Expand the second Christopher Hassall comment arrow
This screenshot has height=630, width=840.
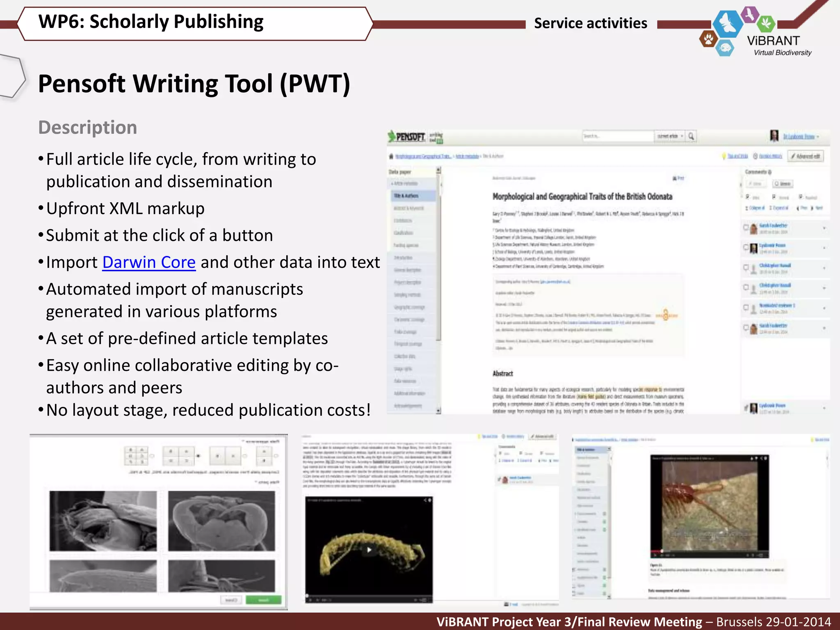(x=824, y=288)
